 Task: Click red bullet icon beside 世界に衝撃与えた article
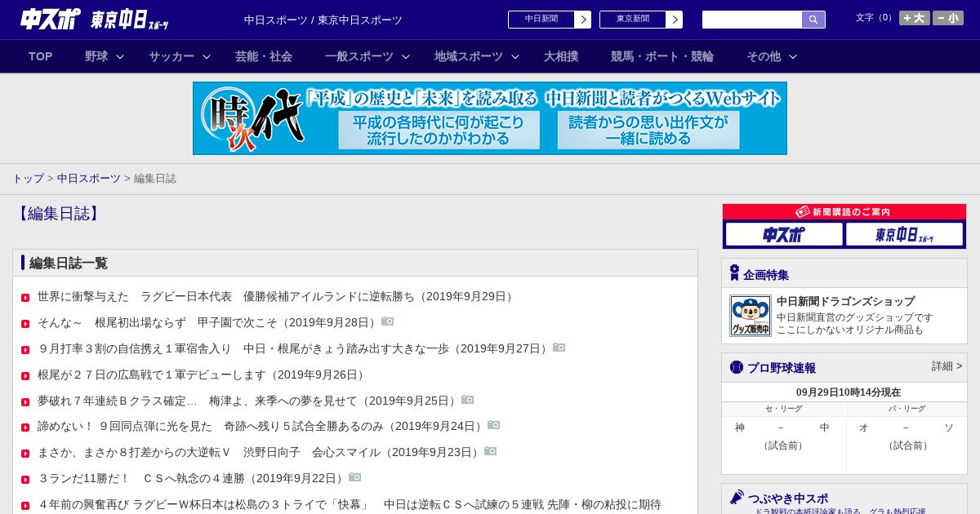point(25,298)
